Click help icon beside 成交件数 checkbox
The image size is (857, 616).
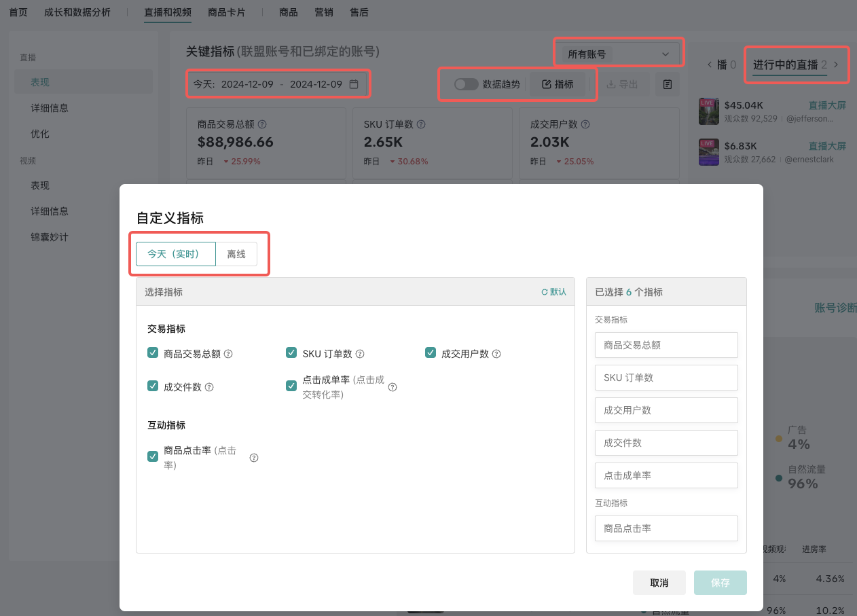tap(209, 387)
